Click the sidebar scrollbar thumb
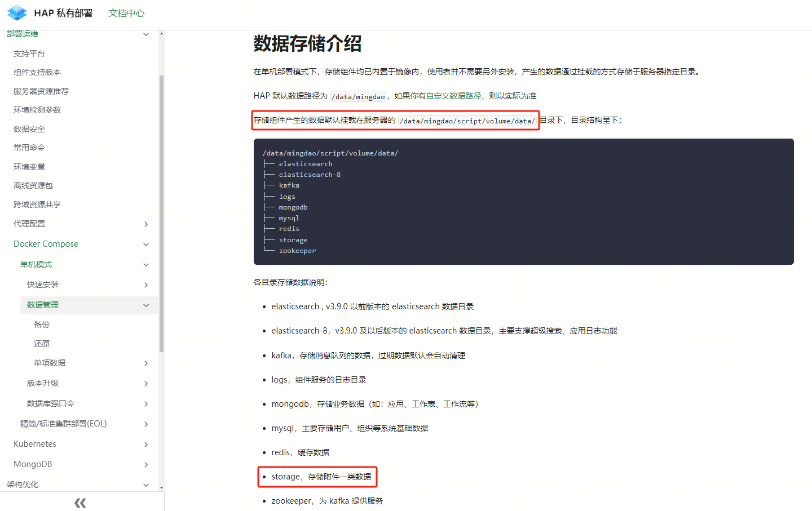 pyautogui.click(x=162, y=214)
